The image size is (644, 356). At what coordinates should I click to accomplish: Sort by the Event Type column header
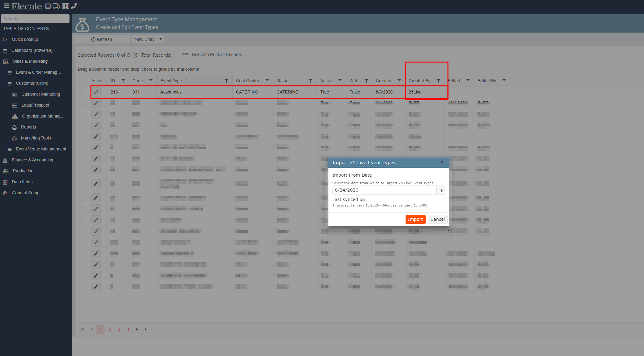(171, 81)
